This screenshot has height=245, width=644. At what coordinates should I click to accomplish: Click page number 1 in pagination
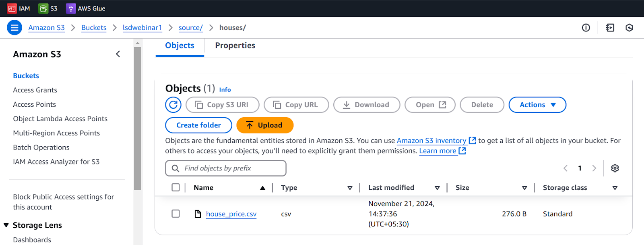point(580,168)
